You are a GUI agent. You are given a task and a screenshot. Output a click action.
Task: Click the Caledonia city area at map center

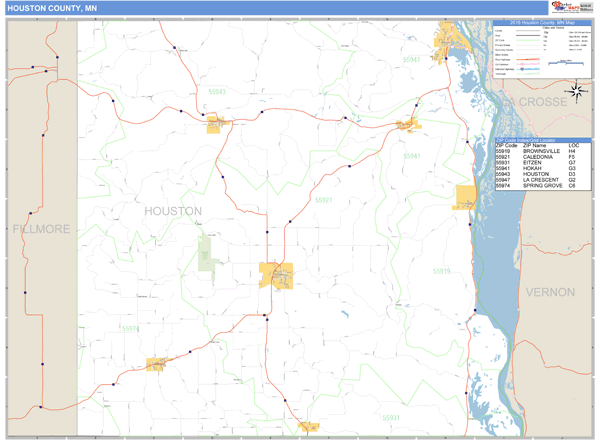pos(277,274)
